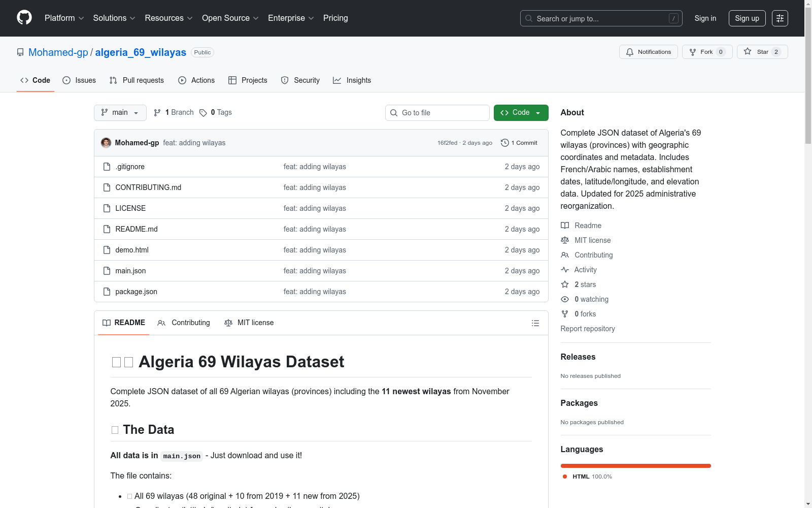Image resolution: width=812 pixels, height=508 pixels.
Task: Select the Contributing tab in the file viewer
Action: [x=184, y=323]
